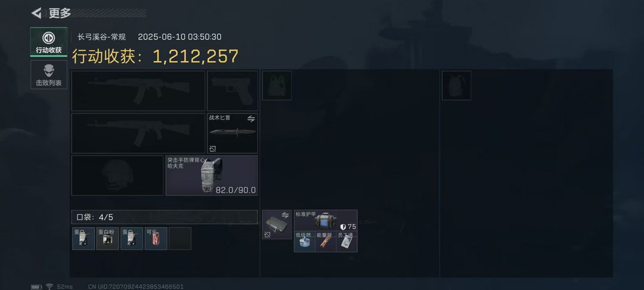Select the 蛋白粉 jar in pocket
Image resolution: width=644 pixels, height=290 pixels.
coord(107,239)
